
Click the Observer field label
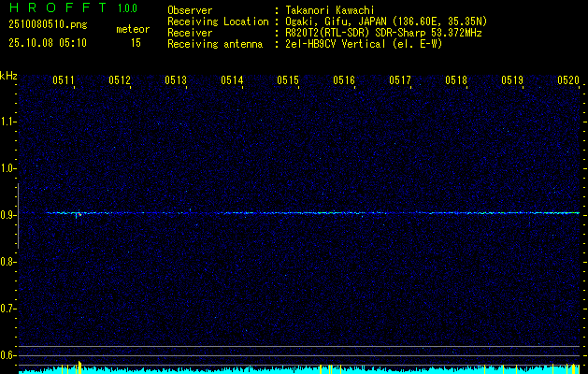pyautogui.click(x=190, y=10)
